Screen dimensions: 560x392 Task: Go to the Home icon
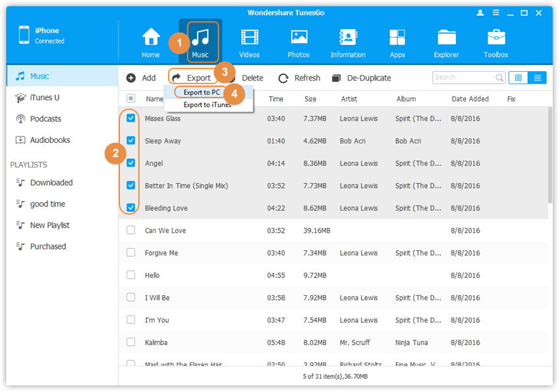[151, 38]
